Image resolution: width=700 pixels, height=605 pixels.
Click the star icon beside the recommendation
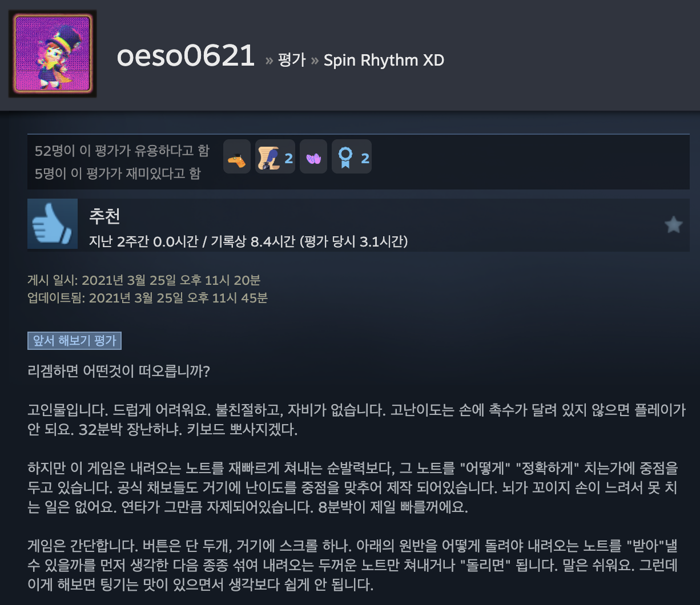(674, 225)
